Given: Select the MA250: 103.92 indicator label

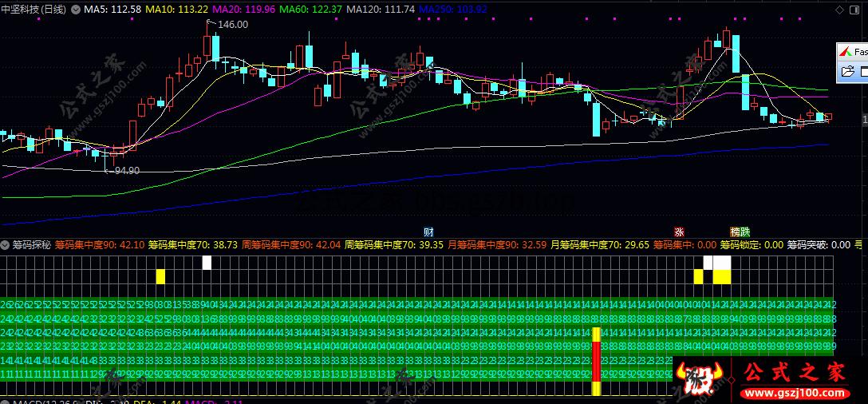Looking at the screenshot, I should 453,10.
